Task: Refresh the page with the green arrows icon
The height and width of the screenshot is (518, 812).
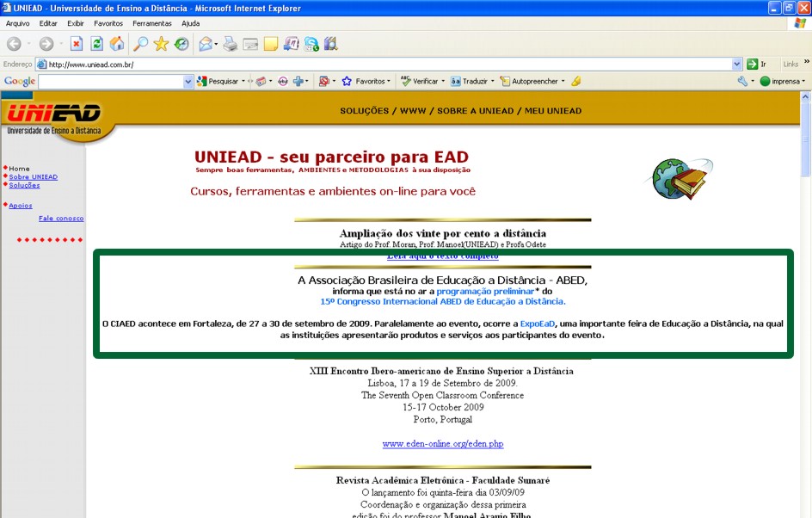Action: (x=97, y=44)
